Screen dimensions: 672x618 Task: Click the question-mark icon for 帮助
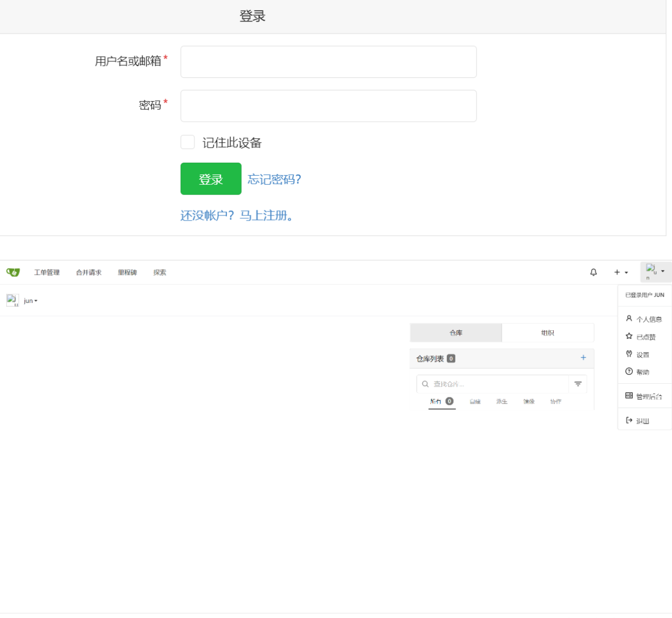coord(629,372)
